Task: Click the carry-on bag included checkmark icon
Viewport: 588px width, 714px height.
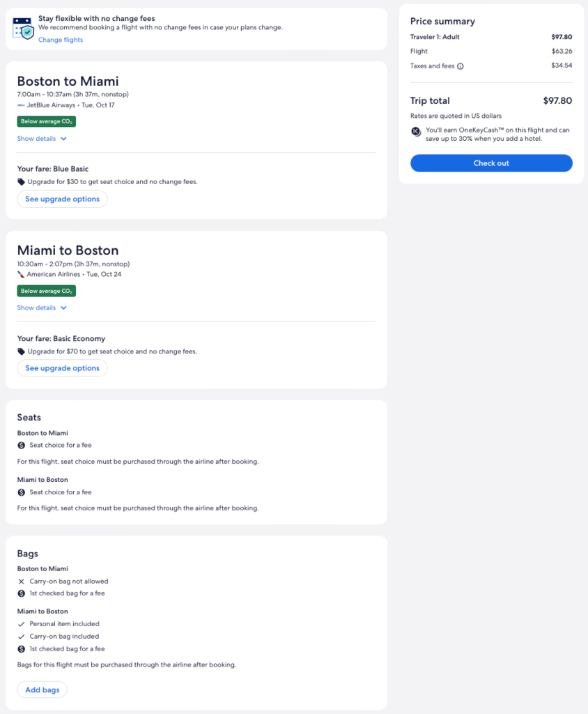Action: (21, 637)
